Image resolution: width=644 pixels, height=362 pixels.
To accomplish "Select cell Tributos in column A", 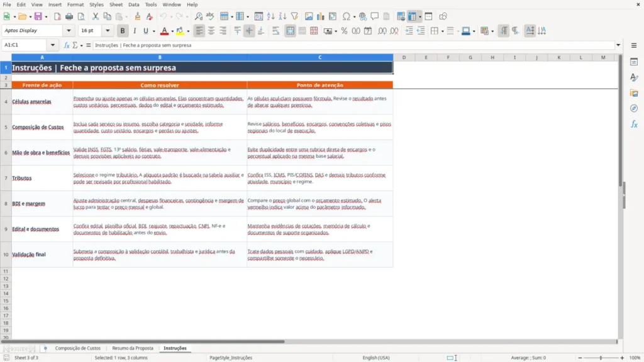I will pyautogui.click(x=42, y=178).
